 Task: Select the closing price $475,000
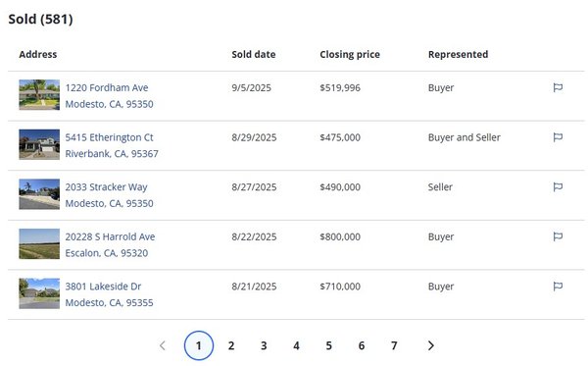pos(340,137)
